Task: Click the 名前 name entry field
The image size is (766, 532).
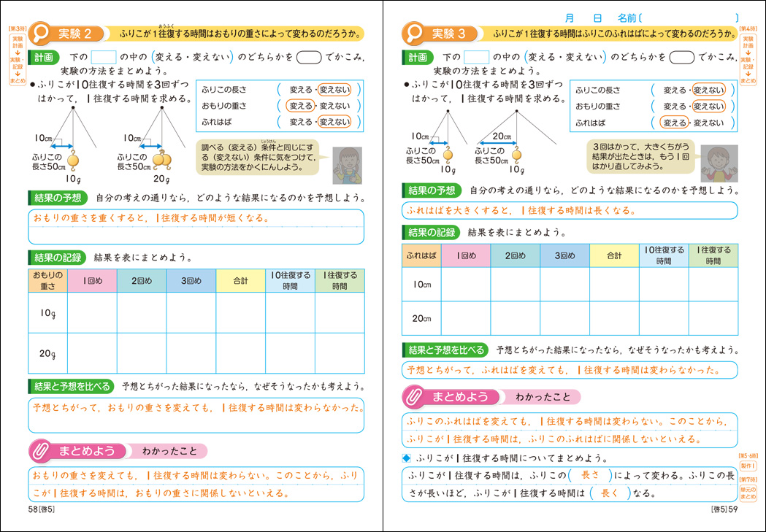Action: [689, 18]
